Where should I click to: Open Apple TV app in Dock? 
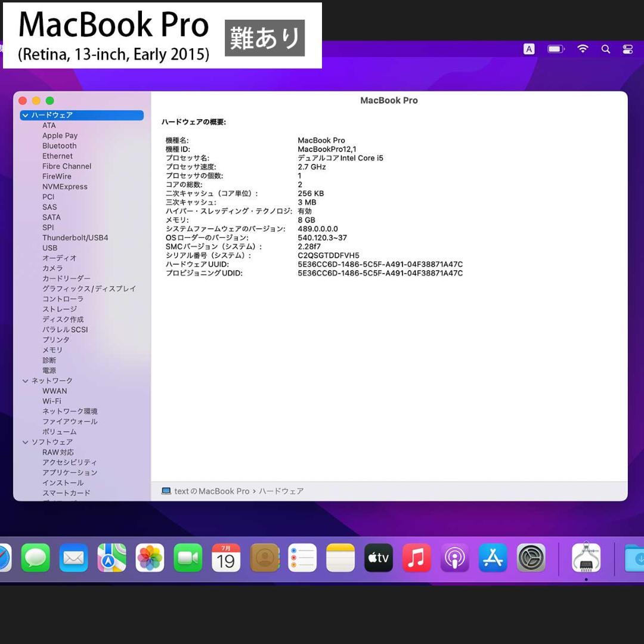point(378,558)
